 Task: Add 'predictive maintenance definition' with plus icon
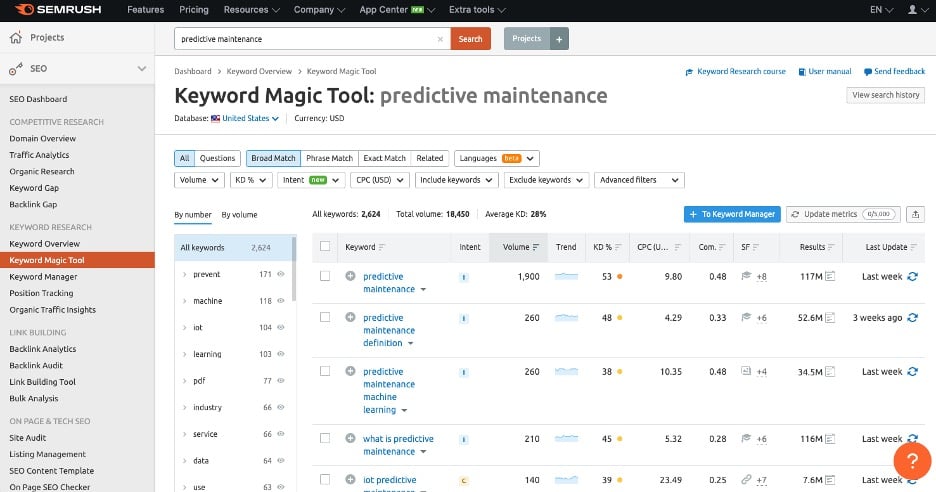coord(350,317)
